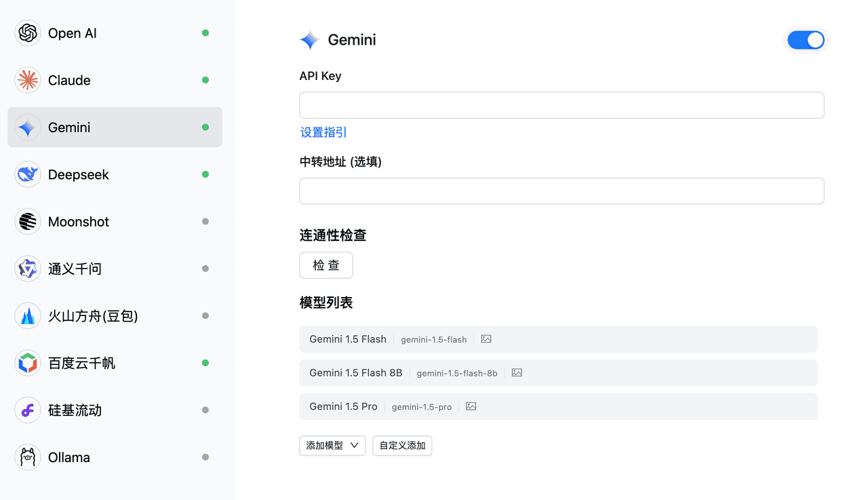Open Deepseek provider settings
868x500 pixels.
point(115,174)
